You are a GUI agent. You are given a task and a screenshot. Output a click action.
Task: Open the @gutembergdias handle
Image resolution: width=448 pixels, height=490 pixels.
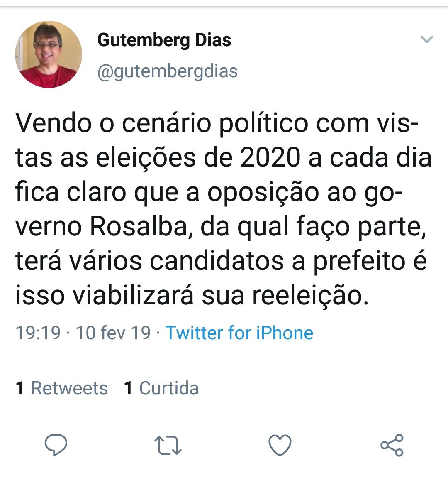click(x=167, y=71)
